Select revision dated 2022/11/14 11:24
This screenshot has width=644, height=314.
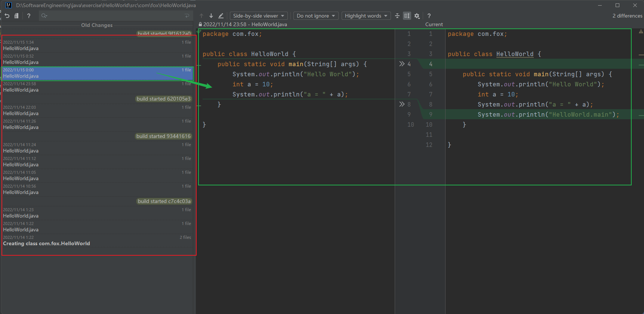pyautogui.click(x=97, y=148)
